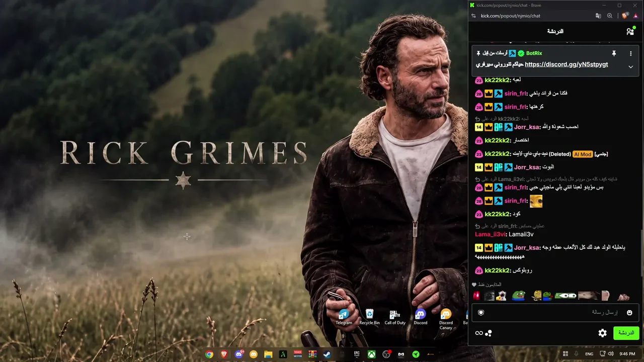Image resolution: width=644 pixels, height=362 pixels.
Task: Open the Recycle Bin desktop icon
Action: pos(369,317)
